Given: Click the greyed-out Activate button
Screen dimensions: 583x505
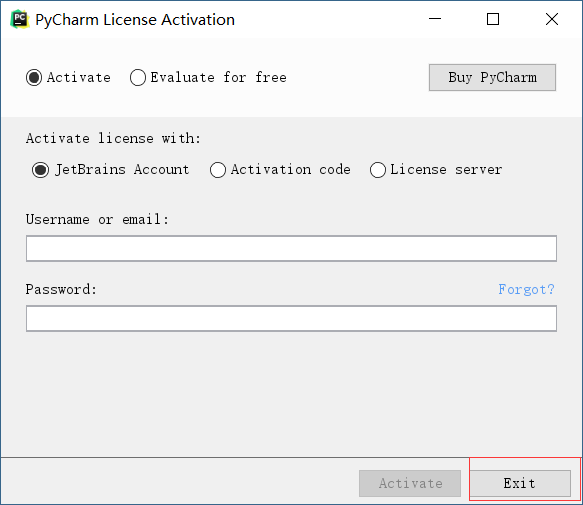Looking at the screenshot, I should click(410, 483).
